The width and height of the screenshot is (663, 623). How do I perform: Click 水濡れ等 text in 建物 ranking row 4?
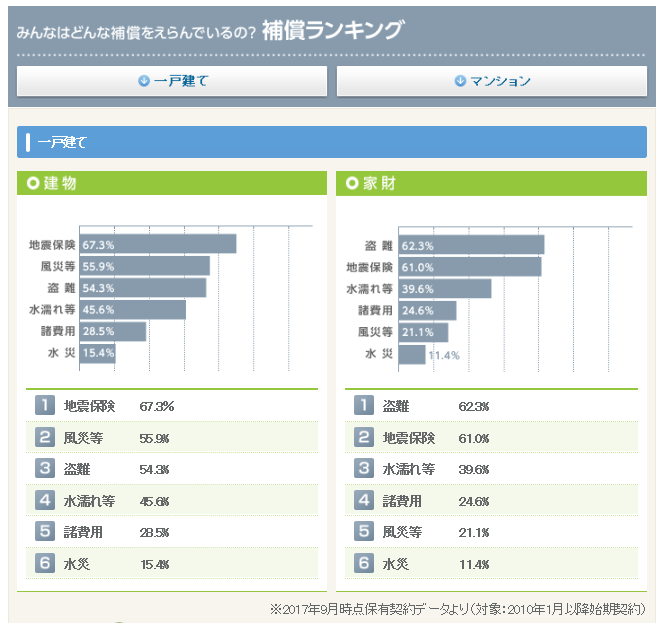[89, 501]
